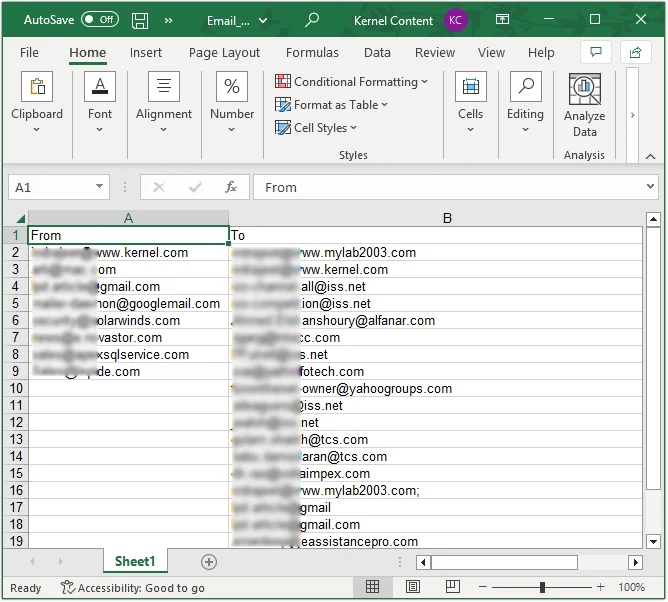Select the Sheet1 tab

(135, 561)
